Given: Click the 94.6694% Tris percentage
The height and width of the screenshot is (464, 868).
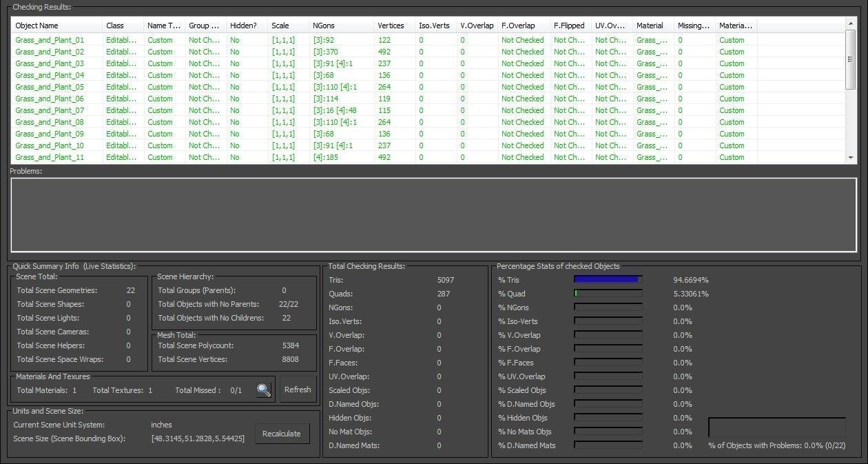Looking at the screenshot, I should click(691, 280).
